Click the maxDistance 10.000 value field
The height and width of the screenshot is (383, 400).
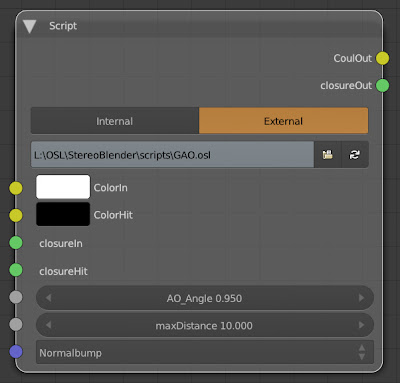pyautogui.click(x=205, y=325)
